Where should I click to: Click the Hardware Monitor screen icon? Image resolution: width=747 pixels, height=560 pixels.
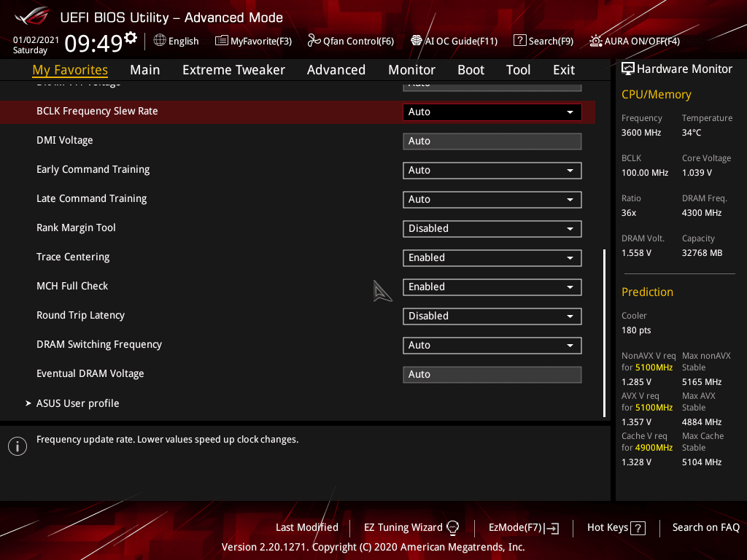pyautogui.click(x=628, y=69)
